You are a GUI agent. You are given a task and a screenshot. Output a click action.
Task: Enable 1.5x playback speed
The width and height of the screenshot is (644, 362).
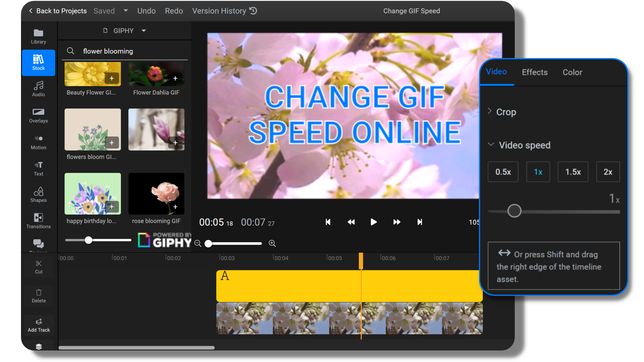573,172
